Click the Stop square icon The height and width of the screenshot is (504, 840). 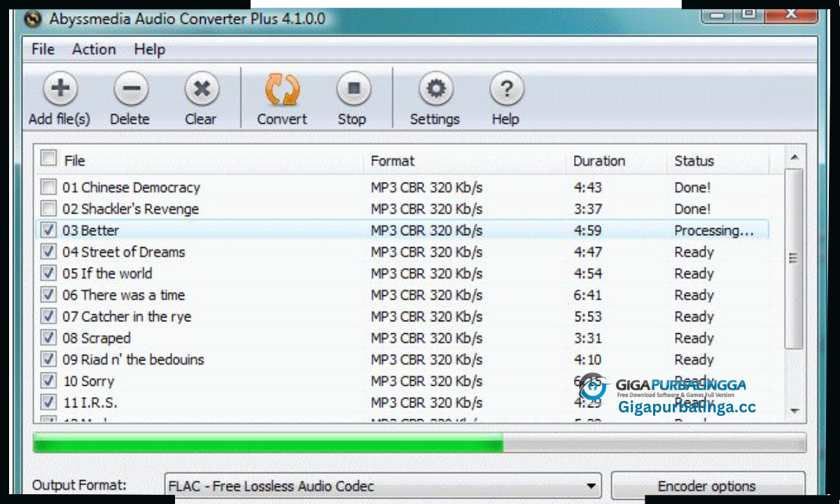pyautogui.click(x=353, y=88)
